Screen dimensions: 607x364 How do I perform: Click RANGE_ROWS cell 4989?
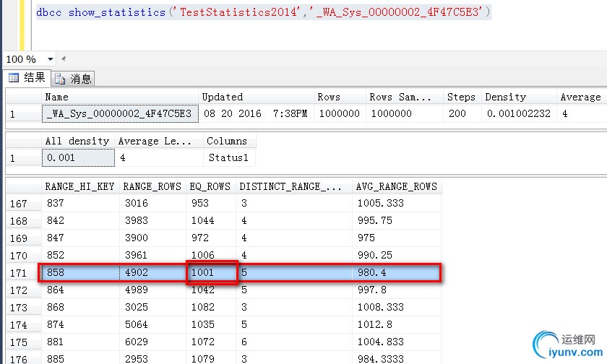(x=152, y=290)
